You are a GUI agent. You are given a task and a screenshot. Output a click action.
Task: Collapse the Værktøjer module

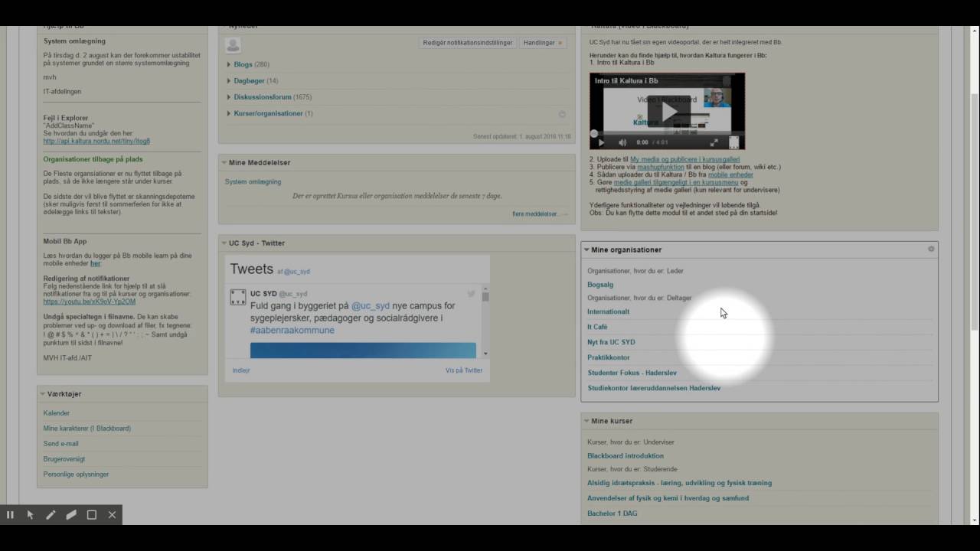click(43, 394)
